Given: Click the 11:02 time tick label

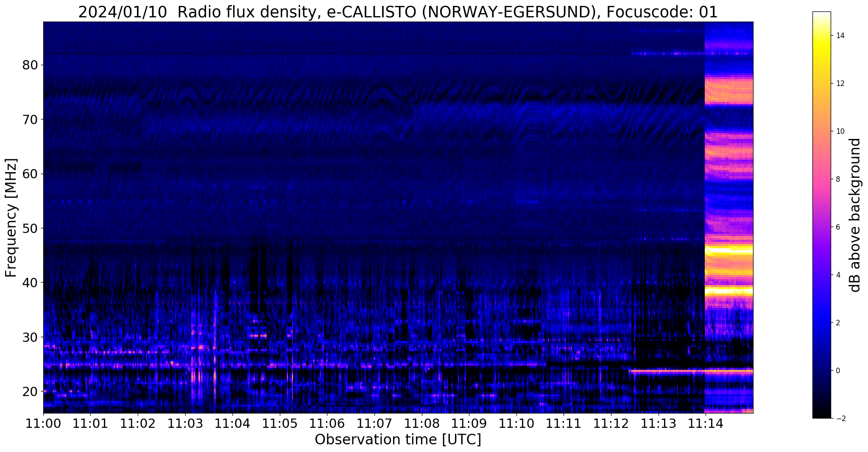Looking at the screenshot, I should pos(138,423).
